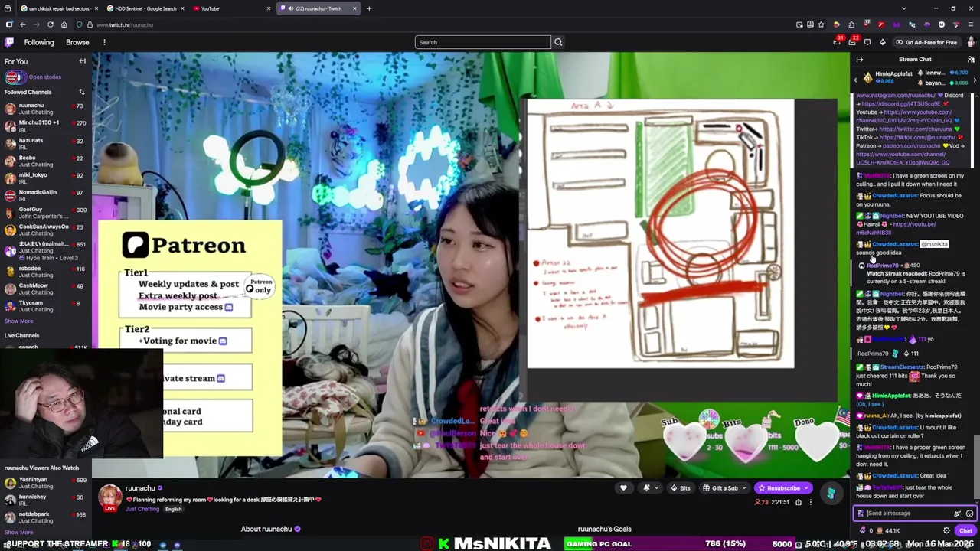Image resolution: width=980 pixels, height=551 pixels.
Task: Go back with browser back arrow
Action: (x=23, y=24)
